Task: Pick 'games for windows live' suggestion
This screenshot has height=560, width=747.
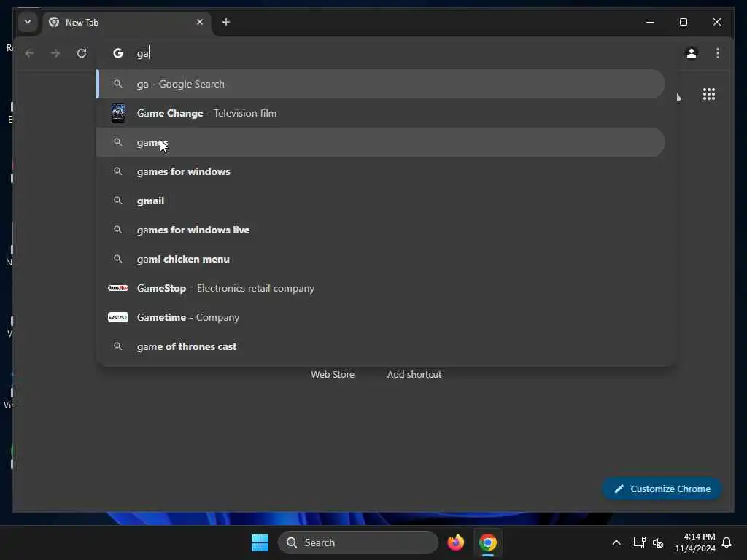Action: point(381,230)
